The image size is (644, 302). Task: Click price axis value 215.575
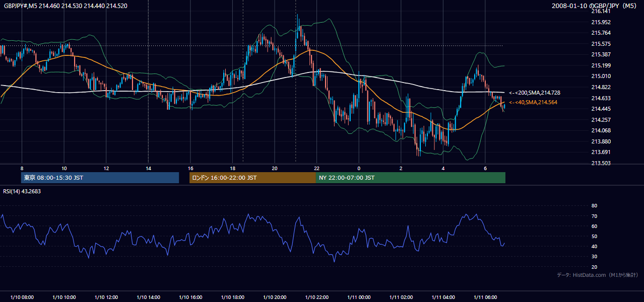coord(601,44)
